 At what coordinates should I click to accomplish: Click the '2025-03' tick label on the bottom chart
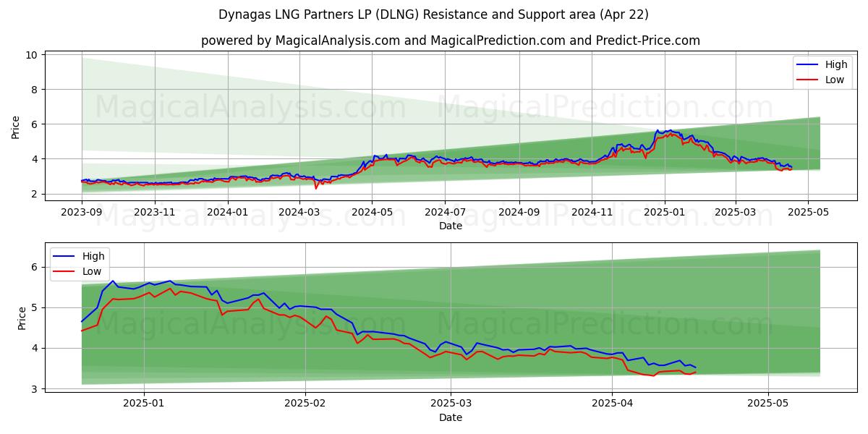450,404
